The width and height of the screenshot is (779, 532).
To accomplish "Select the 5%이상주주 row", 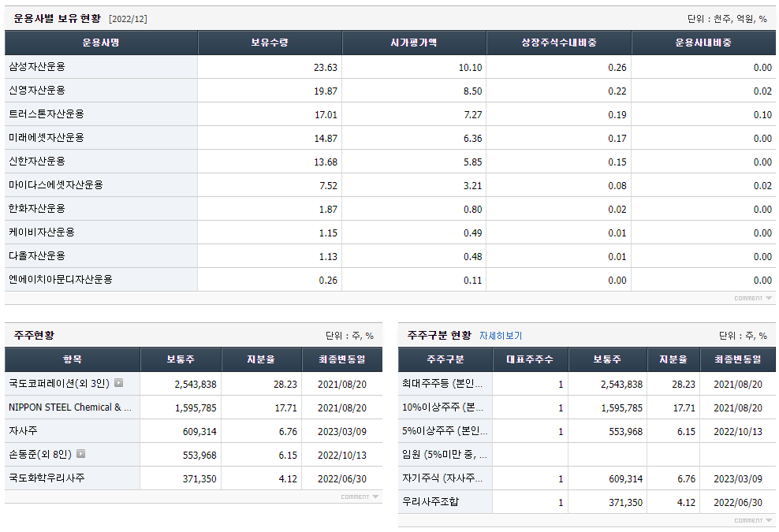I will tap(445, 430).
